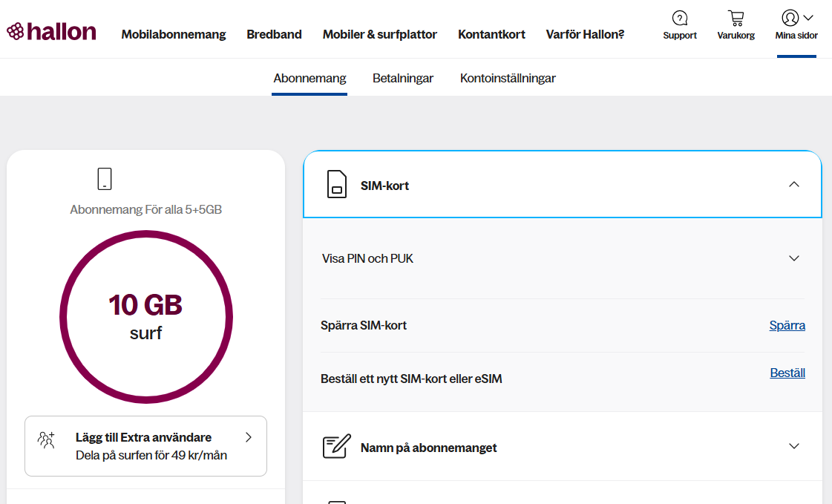832x504 pixels.
Task: Click the phone icon above subscription name
Action: pos(105,179)
